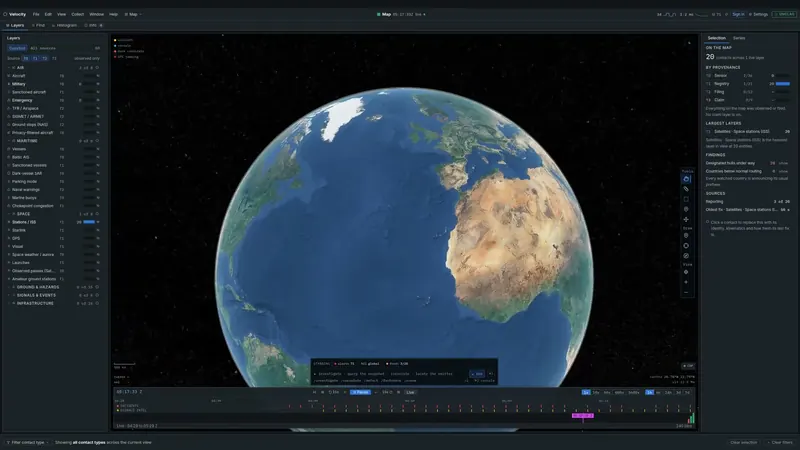Select the crosshair move tool icon
The height and width of the screenshot is (450, 800).
point(686,219)
